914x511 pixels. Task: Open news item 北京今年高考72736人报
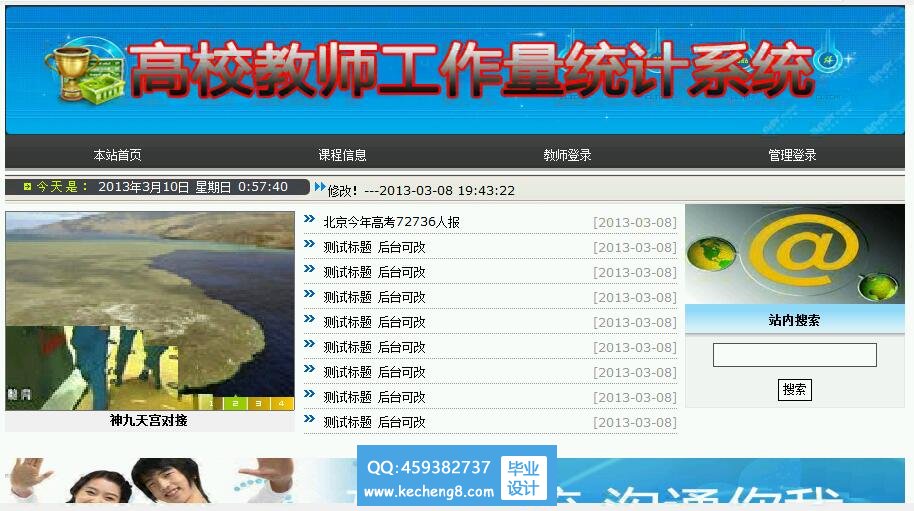pos(391,222)
